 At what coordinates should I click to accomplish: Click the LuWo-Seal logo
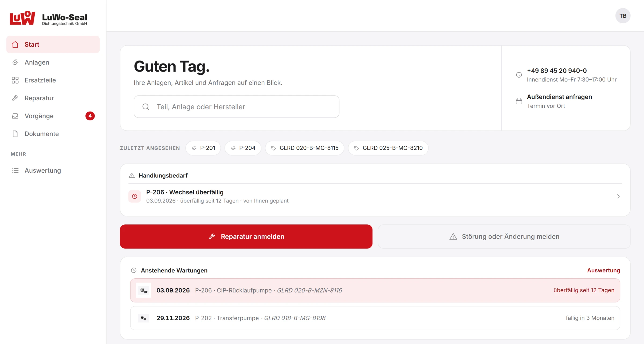(48, 18)
